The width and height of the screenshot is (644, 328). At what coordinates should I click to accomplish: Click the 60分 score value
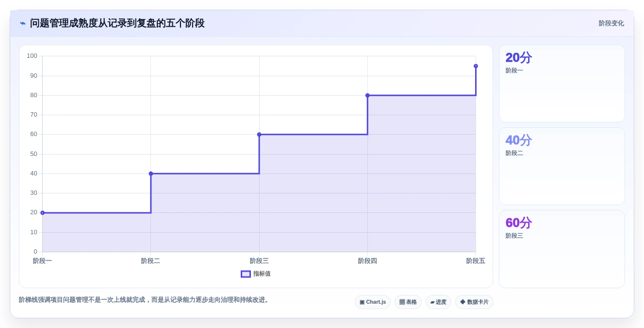(519, 223)
